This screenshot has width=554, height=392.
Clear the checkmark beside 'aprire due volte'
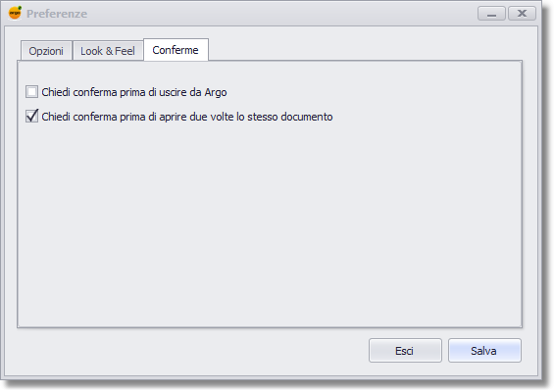(x=31, y=117)
